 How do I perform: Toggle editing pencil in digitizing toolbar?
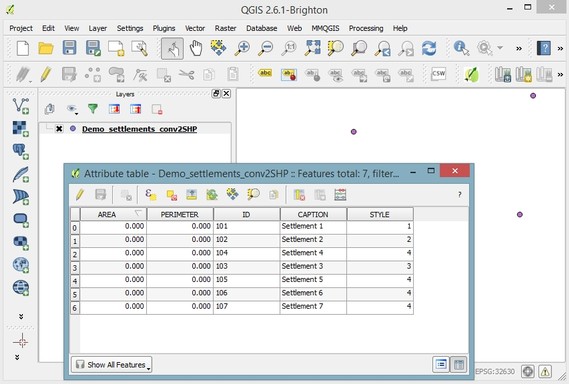click(46, 74)
